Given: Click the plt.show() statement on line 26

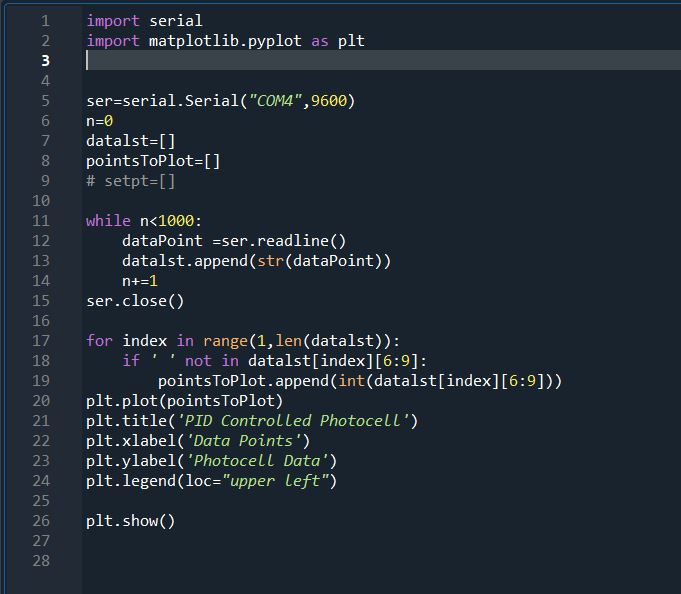Looking at the screenshot, I should (x=130, y=521).
